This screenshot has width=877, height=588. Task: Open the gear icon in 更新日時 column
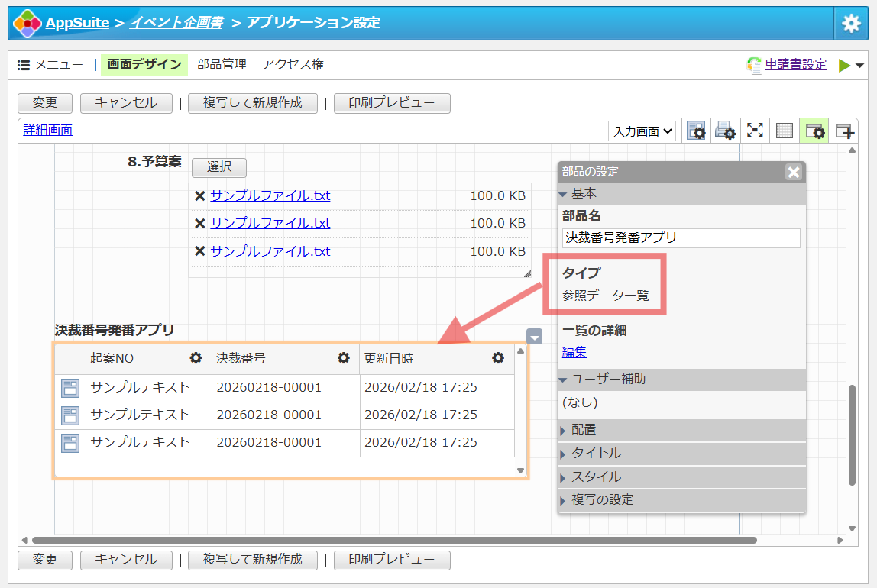(x=498, y=357)
